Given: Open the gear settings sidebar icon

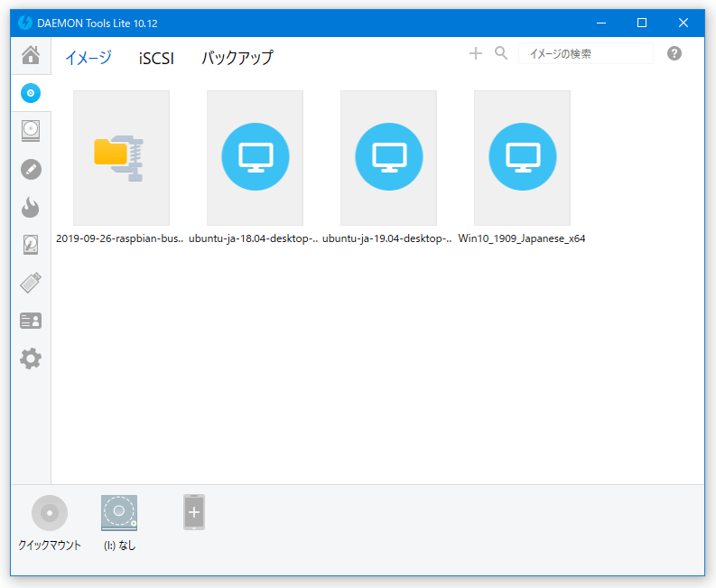Looking at the screenshot, I should click(31, 359).
